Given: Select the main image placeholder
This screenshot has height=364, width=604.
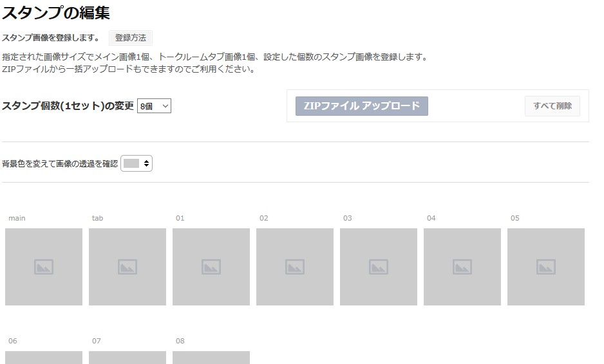Looking at the screenshot, I should [x=44, y=267].
